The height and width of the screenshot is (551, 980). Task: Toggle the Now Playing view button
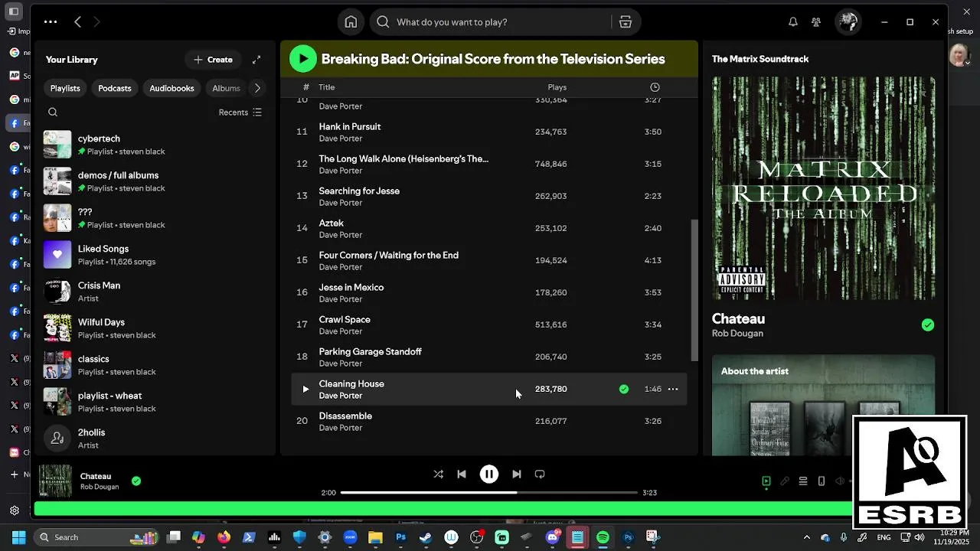coord(766,481)
